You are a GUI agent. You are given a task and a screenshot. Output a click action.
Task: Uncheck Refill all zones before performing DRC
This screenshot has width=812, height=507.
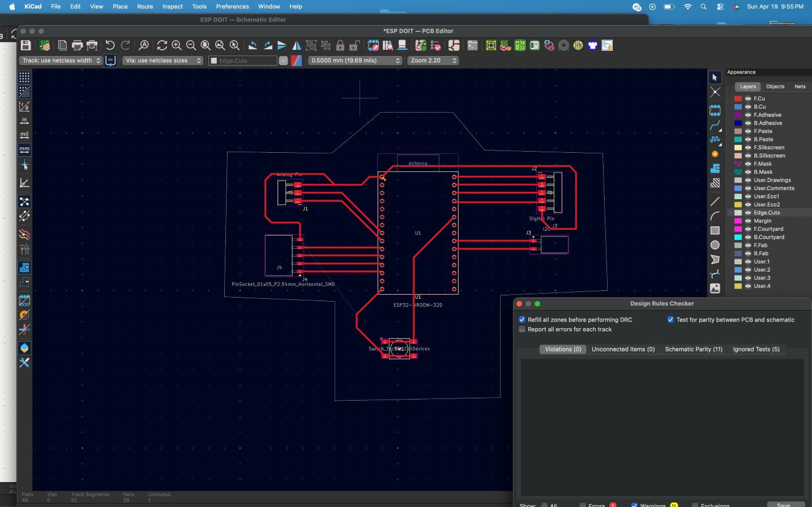click(x=522, y=320)
